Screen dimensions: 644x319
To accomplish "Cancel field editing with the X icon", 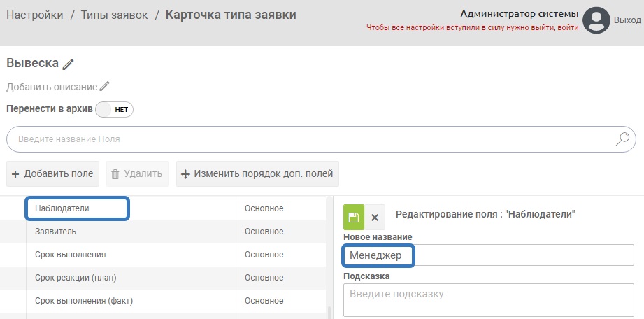I will 375,217.
